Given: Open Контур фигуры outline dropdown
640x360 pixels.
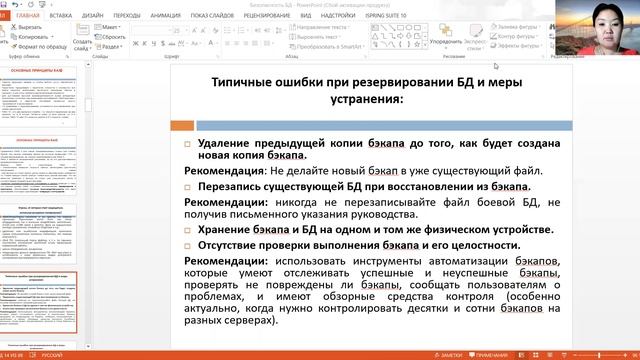Looking at the screenshot, I should pos(515,36).
